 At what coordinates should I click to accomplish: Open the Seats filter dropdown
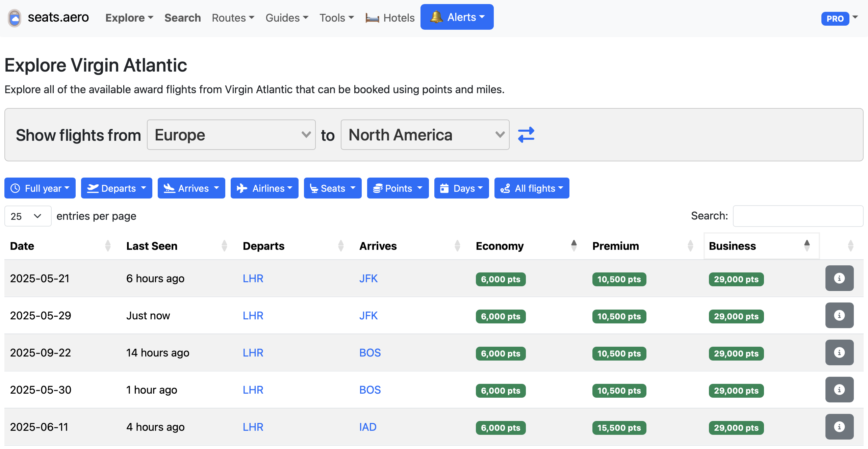[333, 188]
